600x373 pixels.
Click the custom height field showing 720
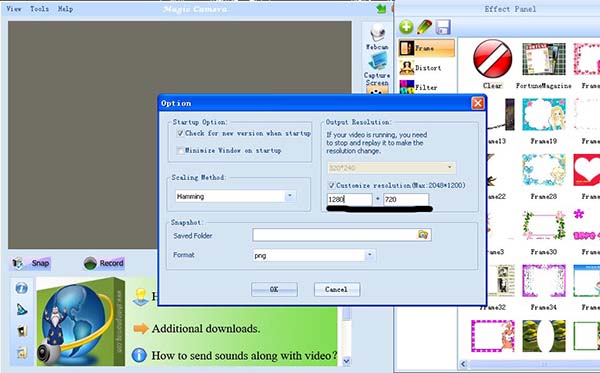click(406, 199)
